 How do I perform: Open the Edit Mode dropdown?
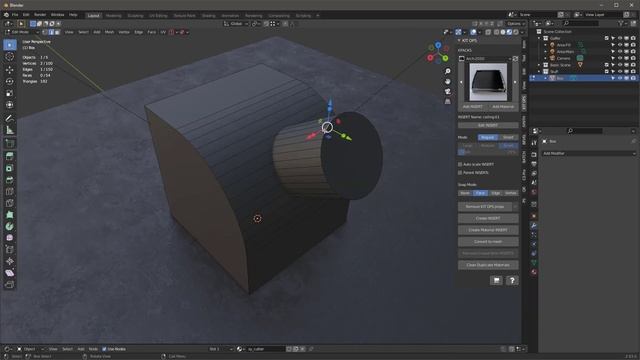[22, 32]
